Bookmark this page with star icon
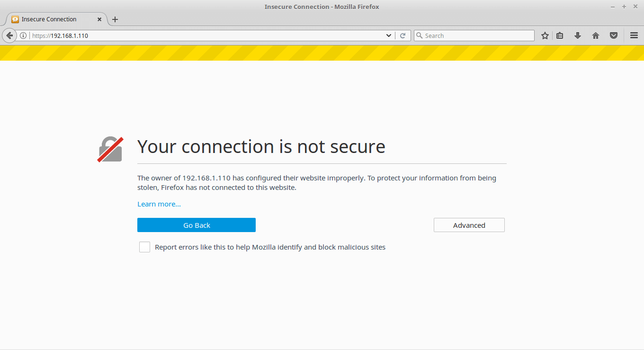Image resolution: width=644 pixels, height=350 pixels. (545, 36)
